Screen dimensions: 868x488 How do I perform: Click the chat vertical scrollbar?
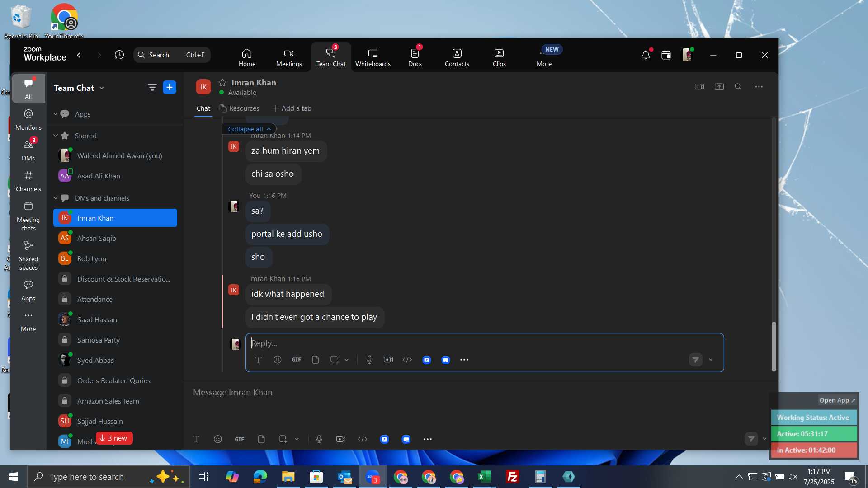774,347
